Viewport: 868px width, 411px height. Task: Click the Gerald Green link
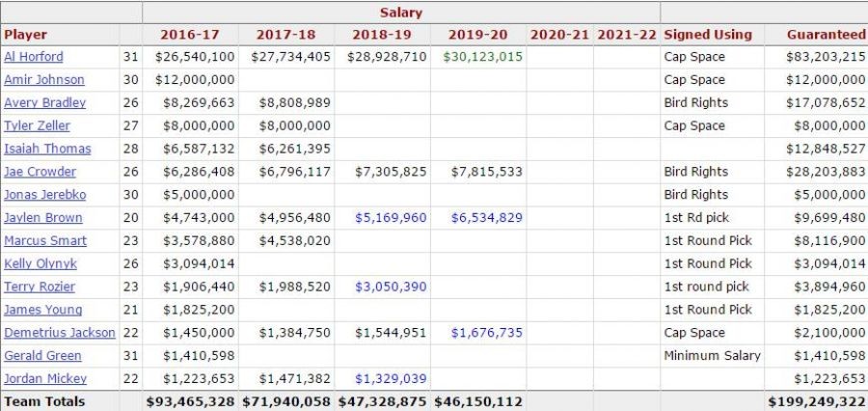click(x=42, y=356)
